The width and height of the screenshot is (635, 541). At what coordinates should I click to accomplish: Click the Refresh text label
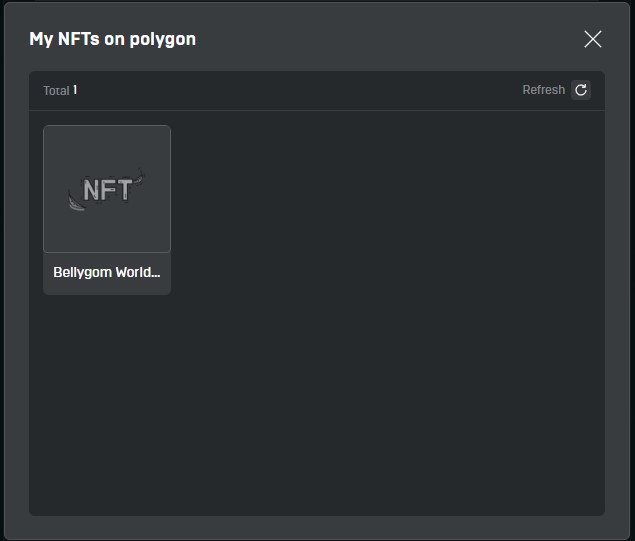[x=543, y=90]
